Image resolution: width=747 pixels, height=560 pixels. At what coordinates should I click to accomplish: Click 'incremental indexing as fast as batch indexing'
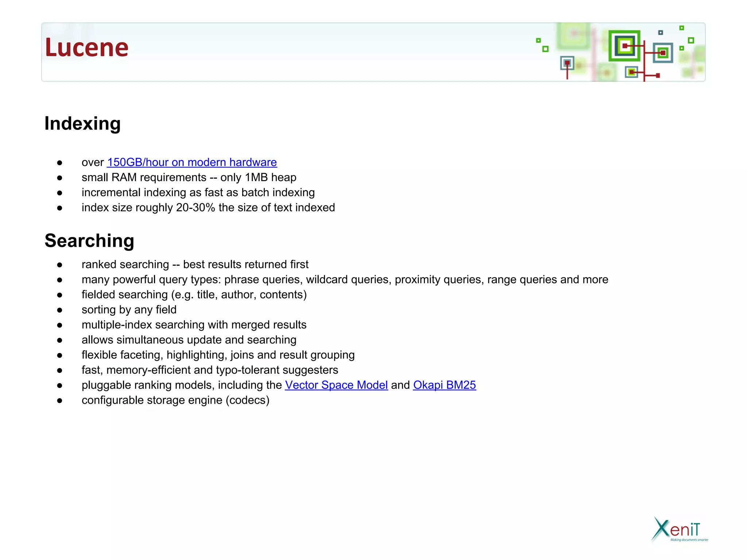tap(198, 192)
